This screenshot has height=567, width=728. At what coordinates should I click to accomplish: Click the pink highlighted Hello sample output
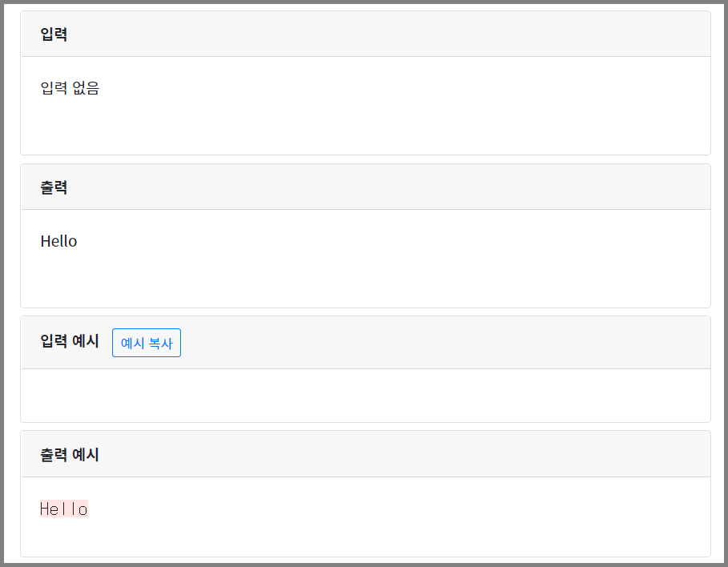(x=64, y=509)
